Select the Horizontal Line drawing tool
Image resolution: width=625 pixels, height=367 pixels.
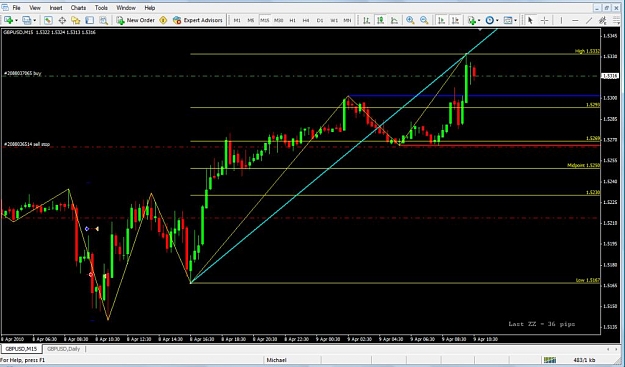point(575,20)
